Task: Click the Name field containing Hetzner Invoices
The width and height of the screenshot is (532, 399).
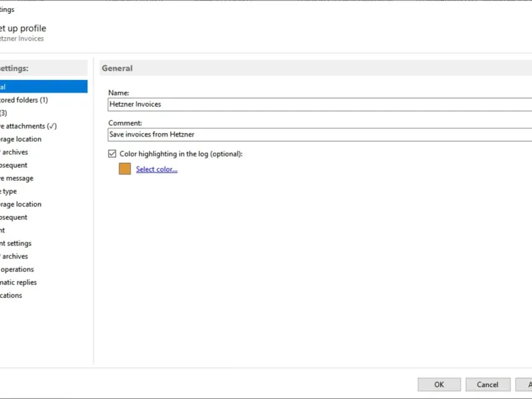Action: (x=319, y=104)
